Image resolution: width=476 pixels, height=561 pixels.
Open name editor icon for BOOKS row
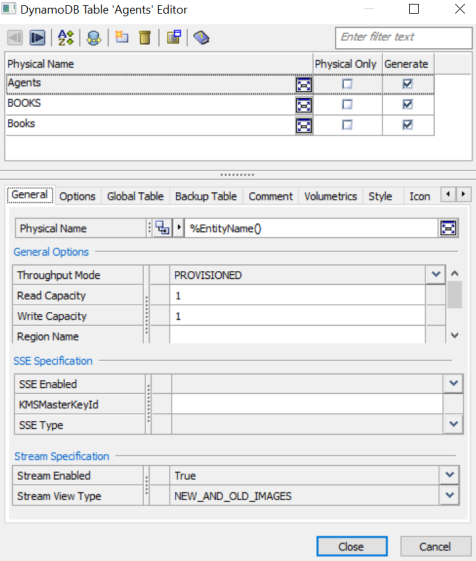pyautogui.click(x=304, y=105)
